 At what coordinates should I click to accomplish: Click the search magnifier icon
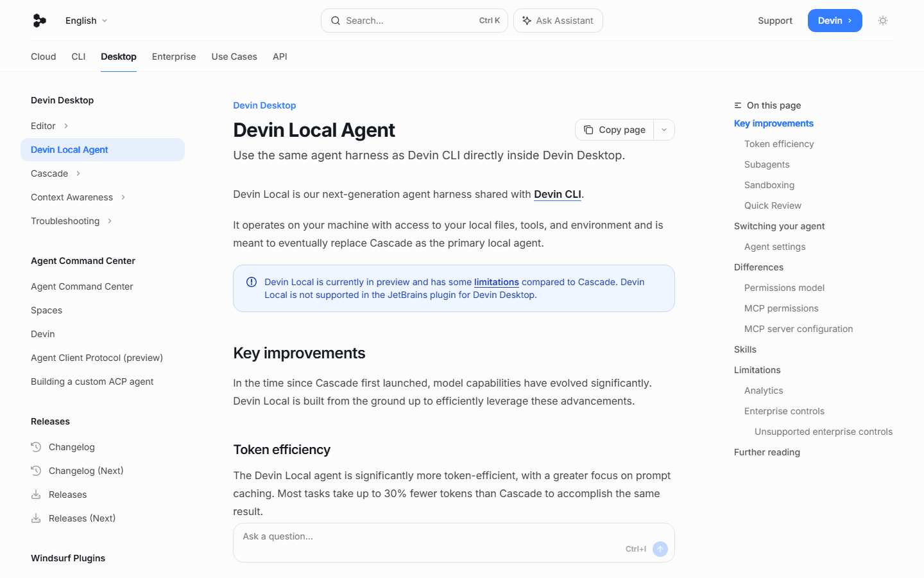point(336,21)
